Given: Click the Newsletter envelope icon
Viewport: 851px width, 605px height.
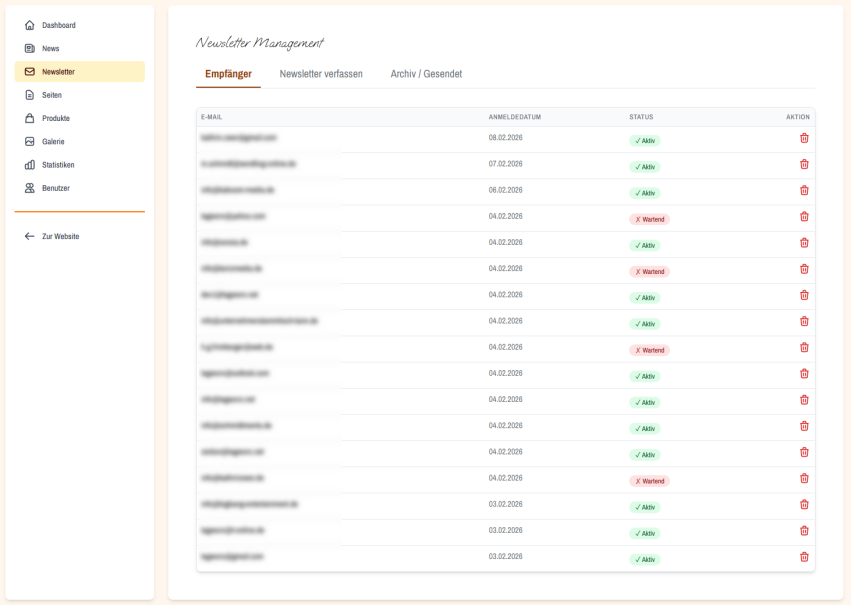Looking at the screenshot, I should [28, 71].
